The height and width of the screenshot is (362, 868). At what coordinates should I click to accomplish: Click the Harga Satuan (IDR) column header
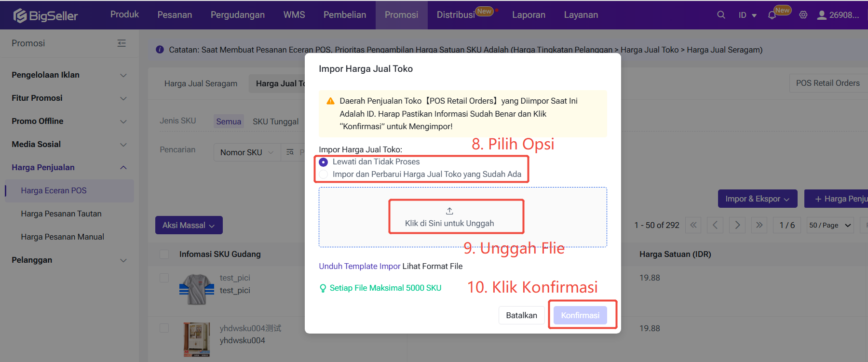(675, 254)
